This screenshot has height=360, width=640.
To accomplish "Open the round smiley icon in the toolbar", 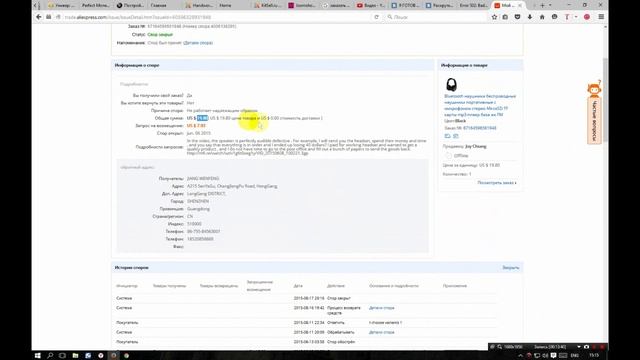I will 554,17.
